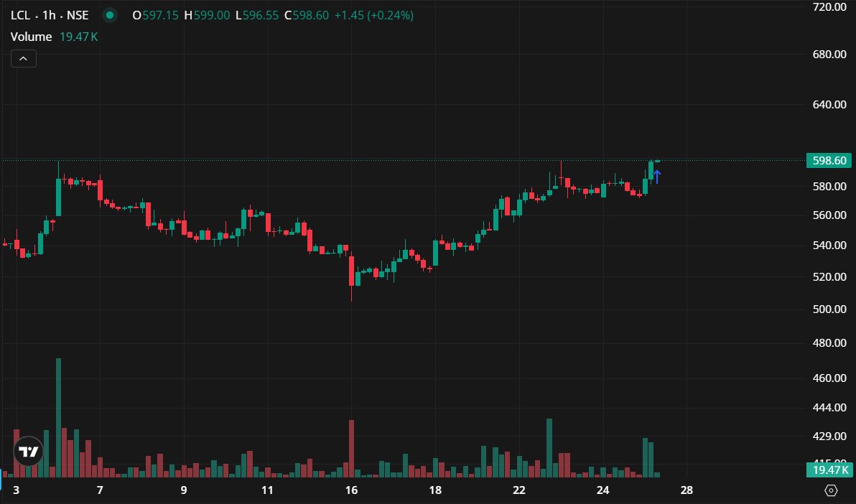The width and height of the screenshot is (856, 504).
Task: Click the 640.00 price axis label
Action: click(829, 104)
